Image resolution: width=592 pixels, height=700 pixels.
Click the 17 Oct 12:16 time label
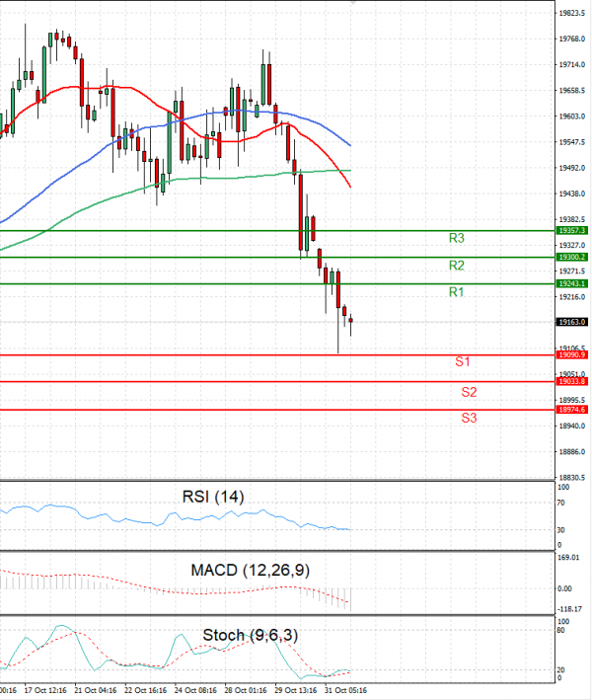click(x=45, y=691)
